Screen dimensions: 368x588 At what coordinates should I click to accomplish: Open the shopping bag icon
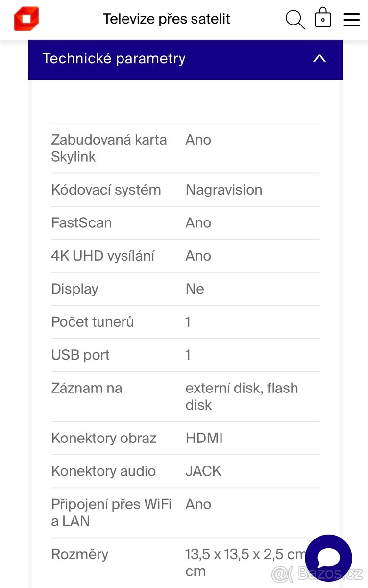322,19
